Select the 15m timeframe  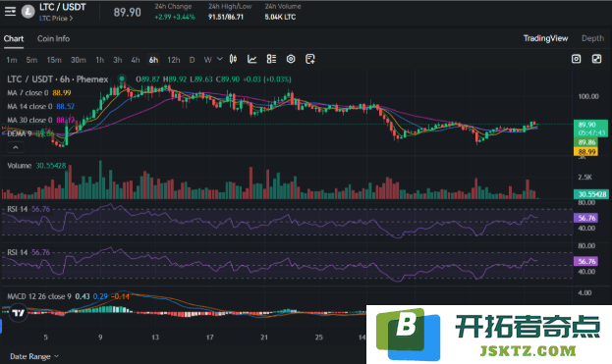54,60
